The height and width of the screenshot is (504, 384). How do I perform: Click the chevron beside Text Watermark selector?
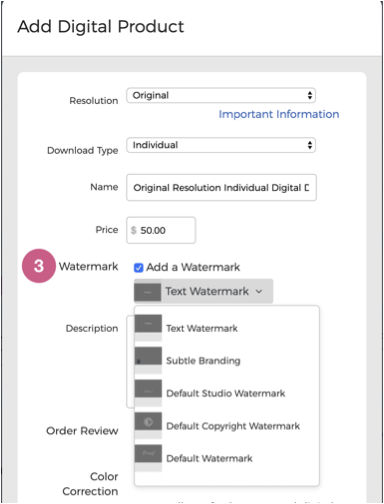pos(259,292)
